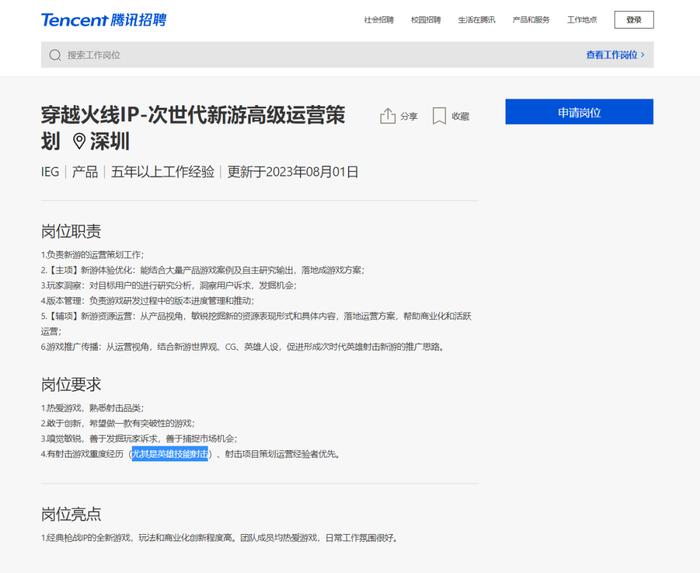700x573 pixels.
Task: Click the highlighted text 尤其是英雄技能射击
Action: pyautogui.click(x=170, y=454)
